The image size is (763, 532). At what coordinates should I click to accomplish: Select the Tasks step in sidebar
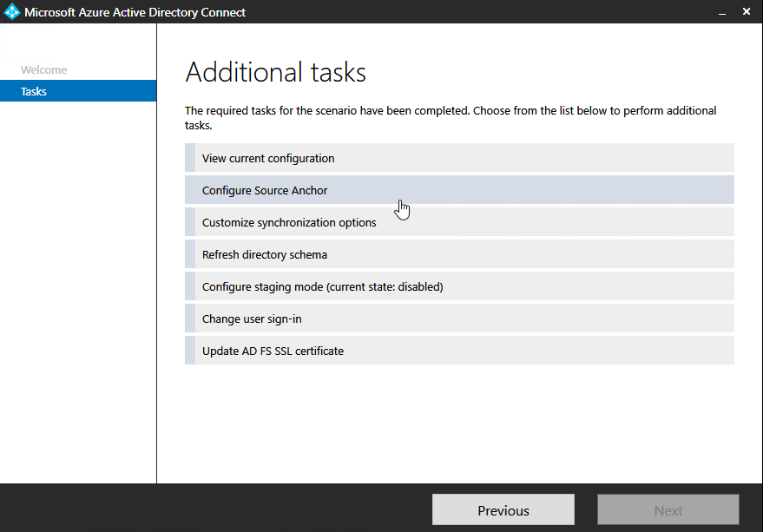[x=34, y=91]
